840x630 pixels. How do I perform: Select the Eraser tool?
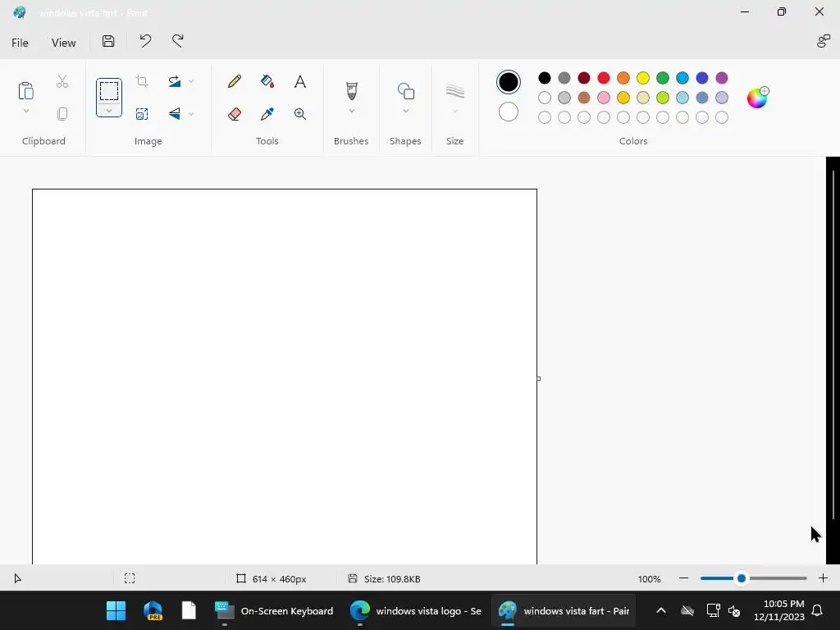coord(235,113)
